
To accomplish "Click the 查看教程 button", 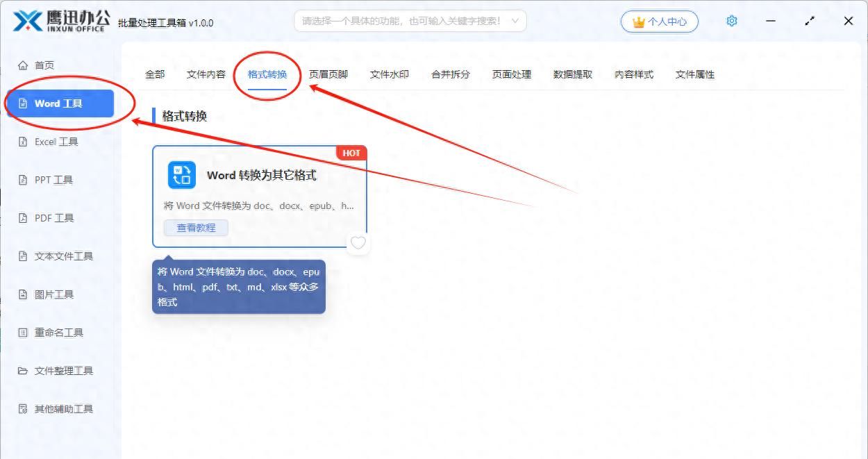I will click(x=195, y=227).
